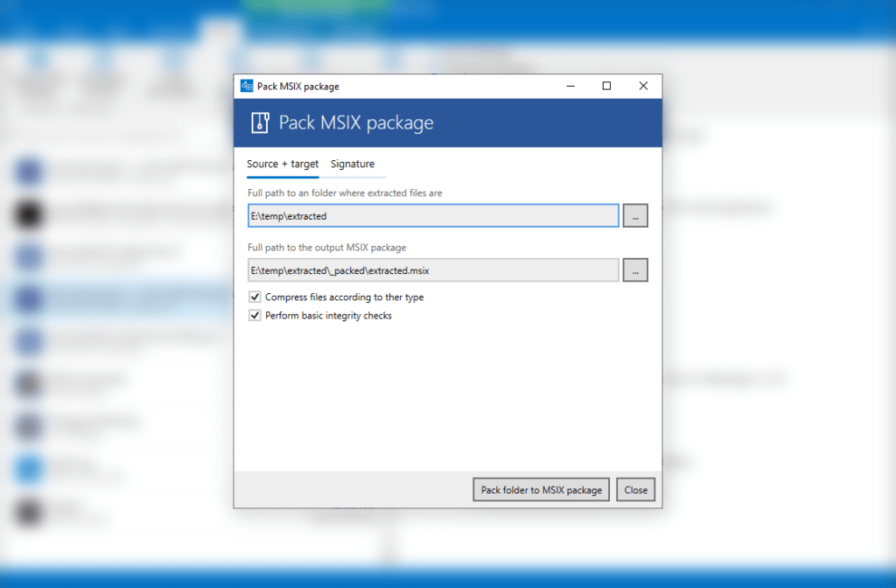
Task: Browse for the extracted files source folder
Action: [x=635, y=215]
